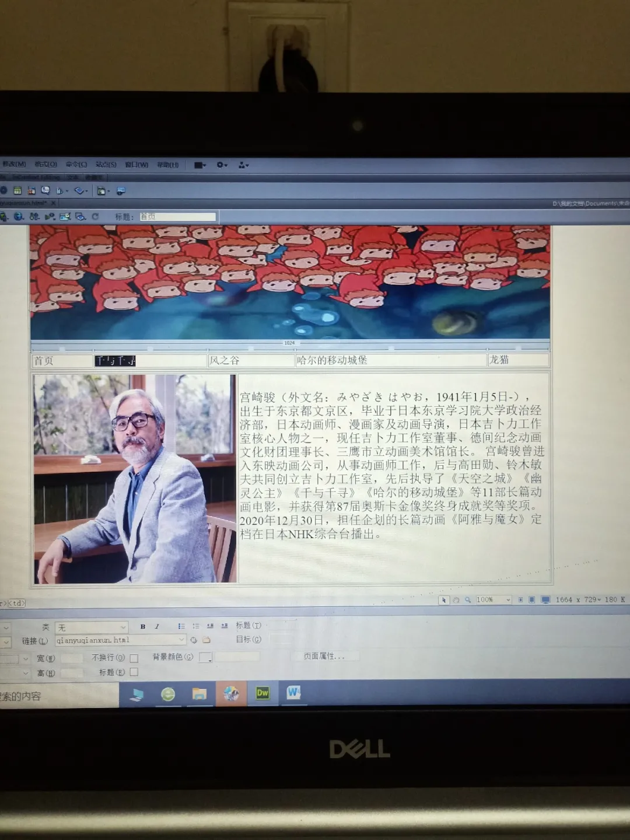Open the Word icon on taskbar
Screen dimensions: 630x840
[x=293, y=693]
